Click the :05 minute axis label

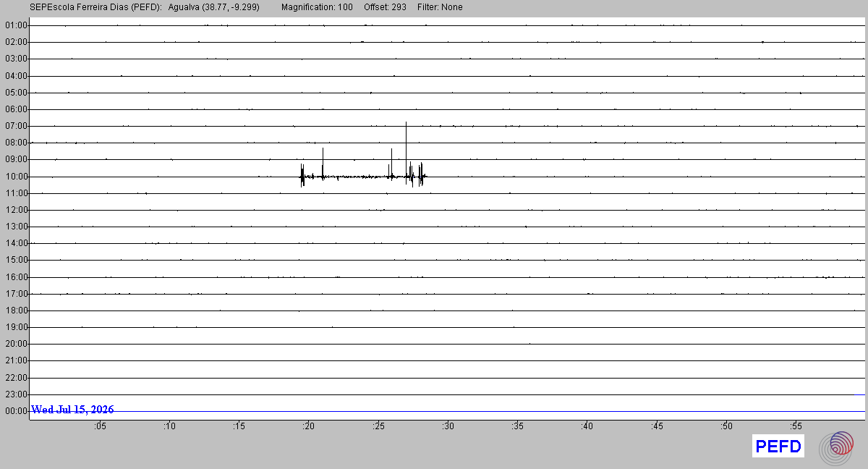(100, 426)
